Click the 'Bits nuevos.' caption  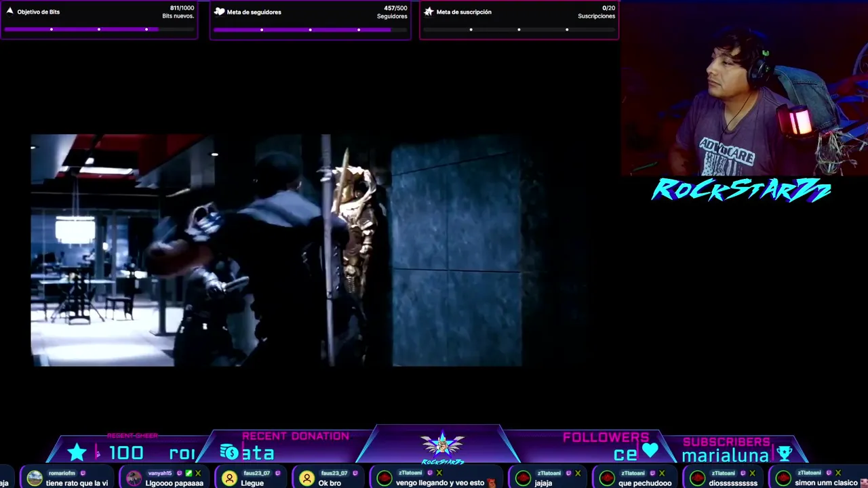pos(178,16)
